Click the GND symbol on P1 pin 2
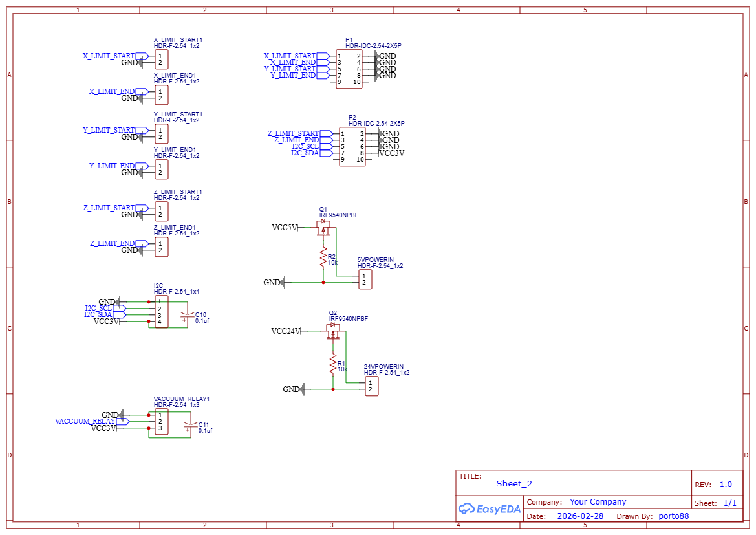756x535 pixels. point(378,56)
